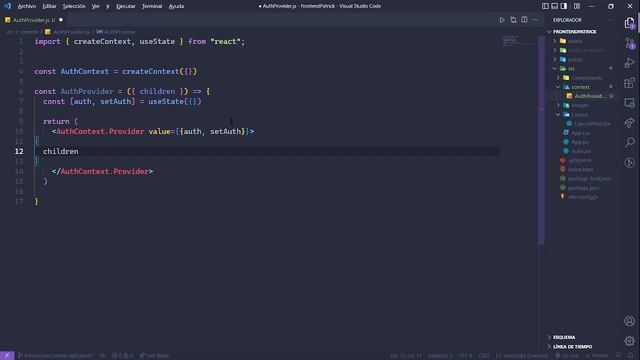Open the Manage gear icon

pos(629,341)
